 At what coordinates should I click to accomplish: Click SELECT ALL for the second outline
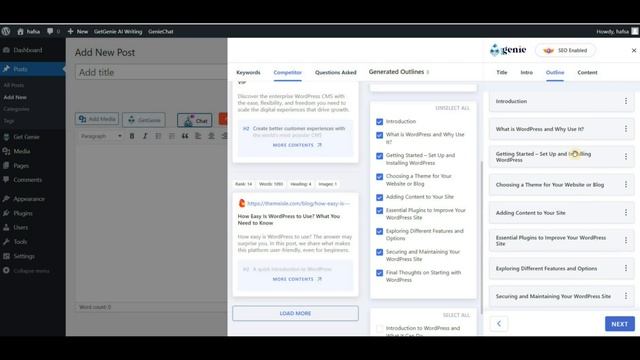(456, 315)
